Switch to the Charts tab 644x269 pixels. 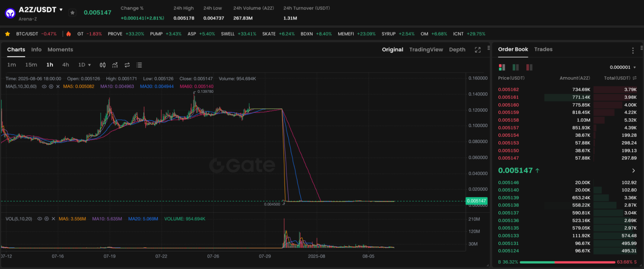16,50
